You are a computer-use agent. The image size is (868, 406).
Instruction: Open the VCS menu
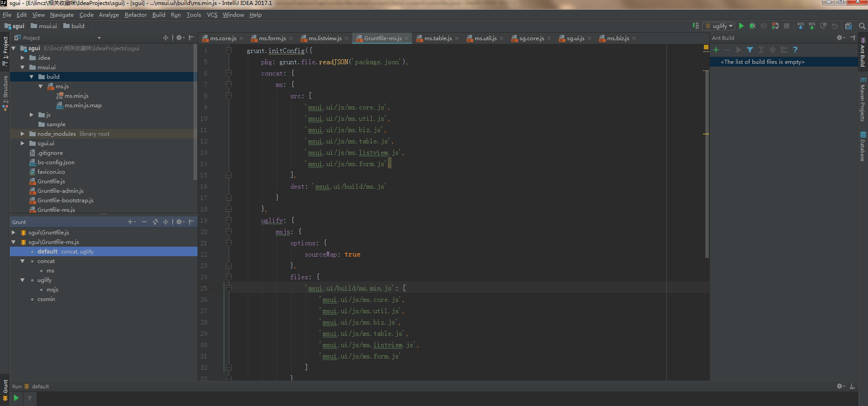pos(212,15)
